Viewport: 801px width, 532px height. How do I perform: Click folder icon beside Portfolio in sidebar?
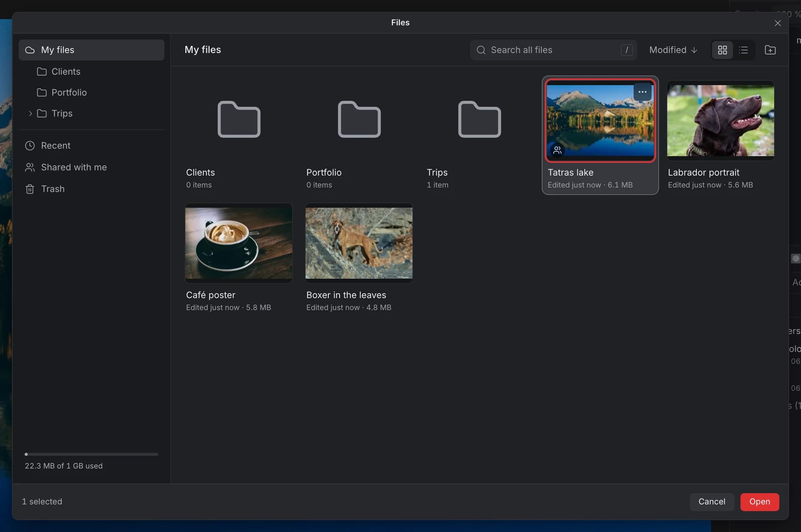[x=41, y=93]
